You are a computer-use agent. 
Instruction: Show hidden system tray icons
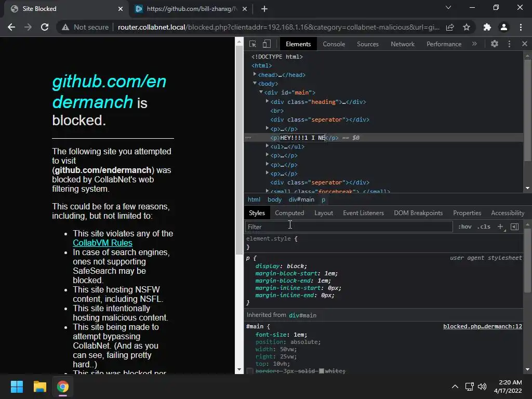point(455,387)
